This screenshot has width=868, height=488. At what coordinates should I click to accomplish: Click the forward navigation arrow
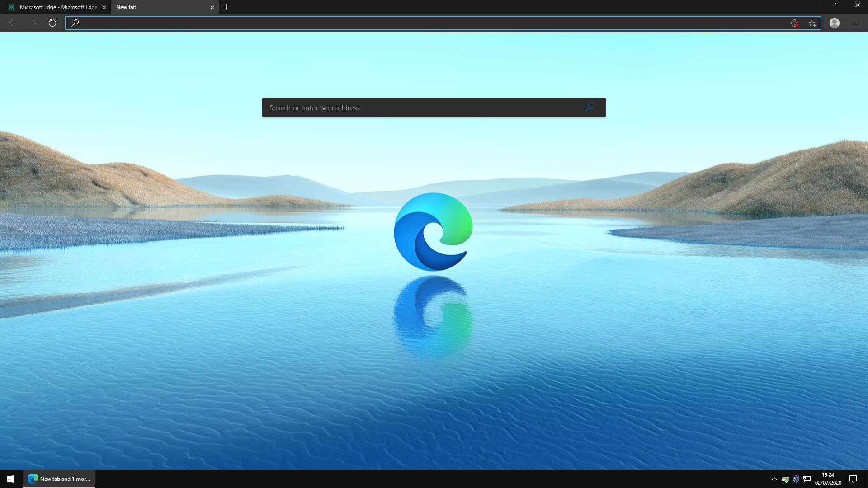[33, 23]
